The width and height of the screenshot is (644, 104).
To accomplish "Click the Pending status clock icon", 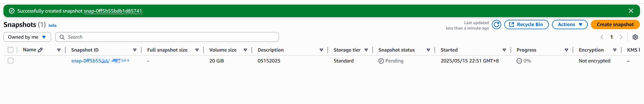I will (381, 61).
